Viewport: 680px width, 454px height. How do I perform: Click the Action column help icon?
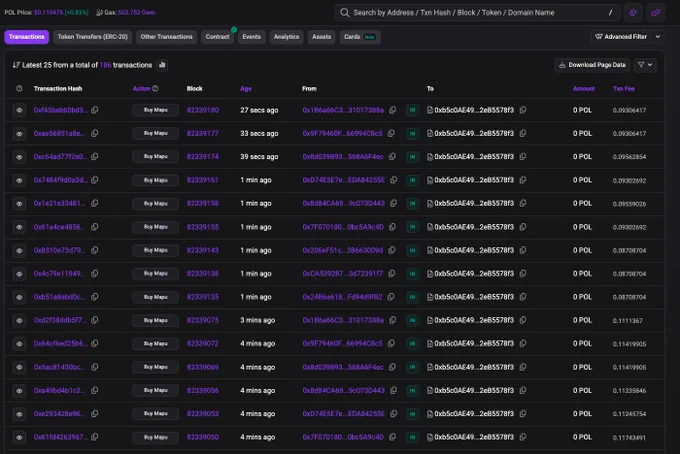click(x=155, y=88)
